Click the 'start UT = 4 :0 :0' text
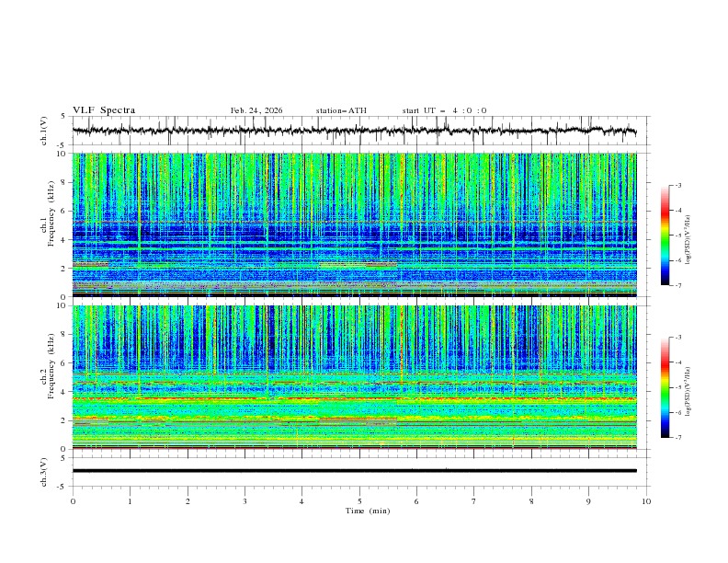 tap(444, 110)
